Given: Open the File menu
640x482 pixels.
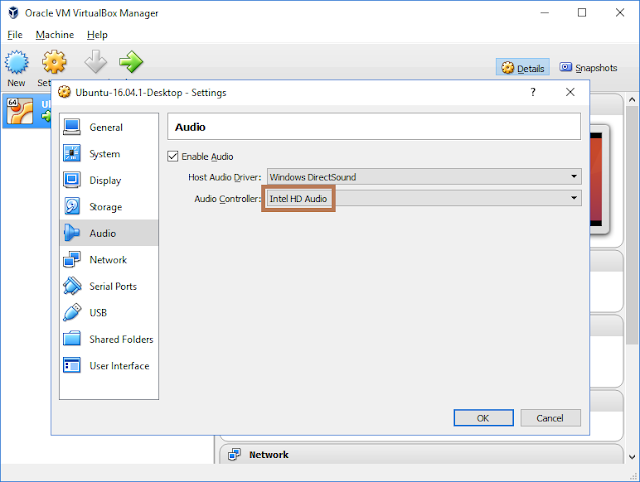Looking at the screenshot, I should click(x=15, y=35).
